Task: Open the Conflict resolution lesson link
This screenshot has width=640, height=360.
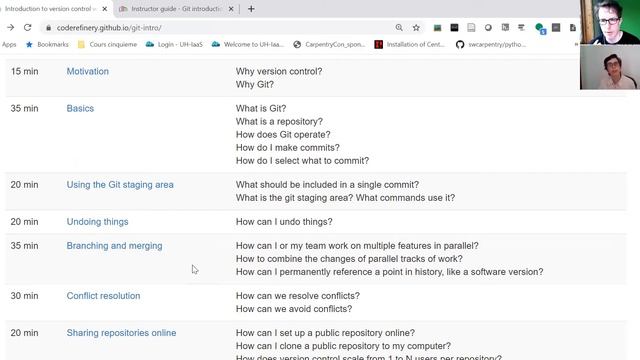Action: pyautogui.click(x=103, y=296)
